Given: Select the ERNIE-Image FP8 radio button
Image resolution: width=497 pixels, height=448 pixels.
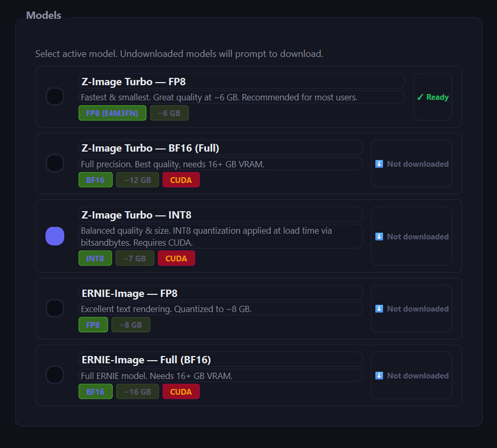Looking at the screenshot, I should tap(55, 308).
